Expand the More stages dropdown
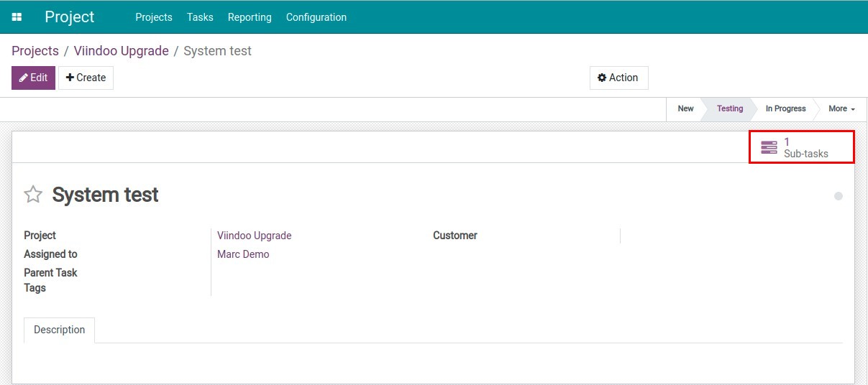Image resolution: width=868 pixels, height=385 pixels. 841,108
